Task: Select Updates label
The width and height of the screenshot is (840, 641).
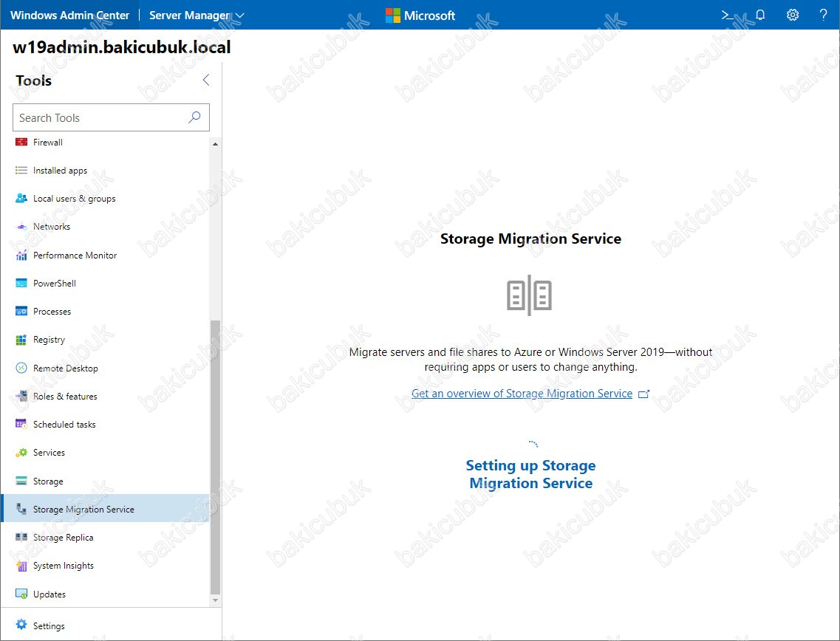Action: pyautogui.click(x=49, y=594)
